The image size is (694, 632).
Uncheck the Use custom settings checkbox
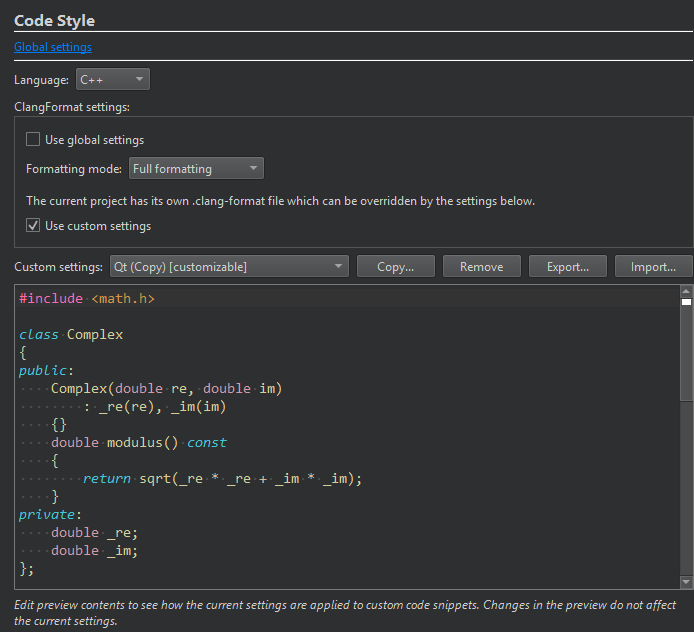(x=33, y=226)
